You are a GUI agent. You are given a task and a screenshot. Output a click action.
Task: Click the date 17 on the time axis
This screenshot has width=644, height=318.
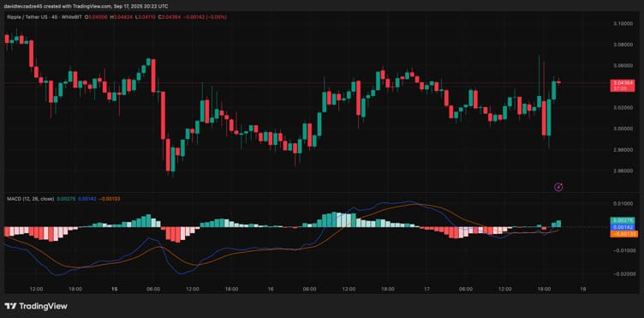pyautogui.click(x=426, y=289)
